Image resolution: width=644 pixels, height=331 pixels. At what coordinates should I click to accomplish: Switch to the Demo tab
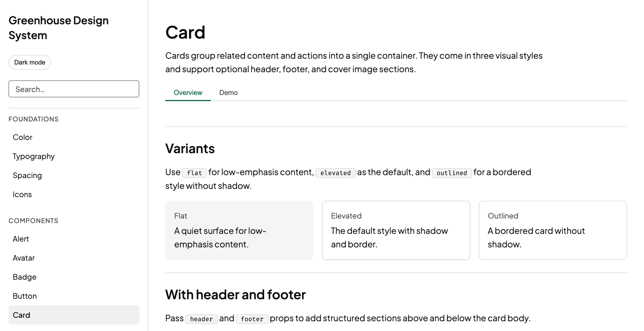pyautogui.click(x=228, y=93)
